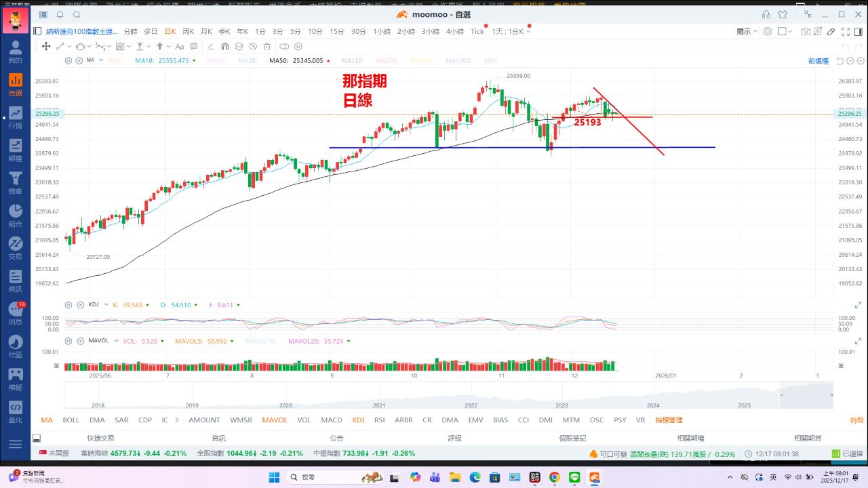This screenshot has width=868, height=488.
Task: Switch to the 30分 timeframe
Action: [357, 31]
